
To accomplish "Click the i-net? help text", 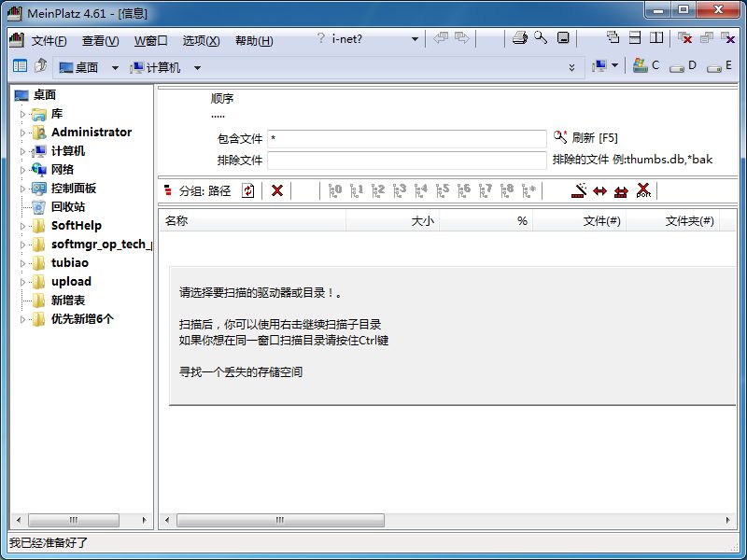I will [346, 39].
